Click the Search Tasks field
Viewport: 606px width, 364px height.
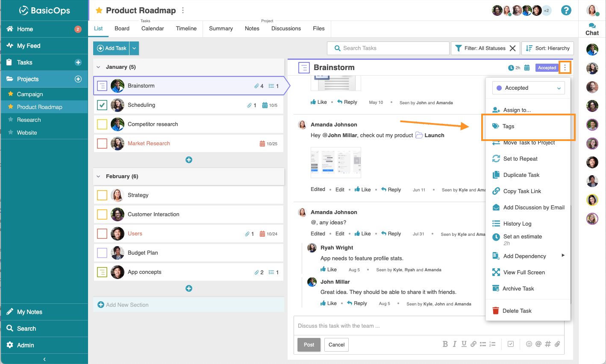tap(388, 48)
